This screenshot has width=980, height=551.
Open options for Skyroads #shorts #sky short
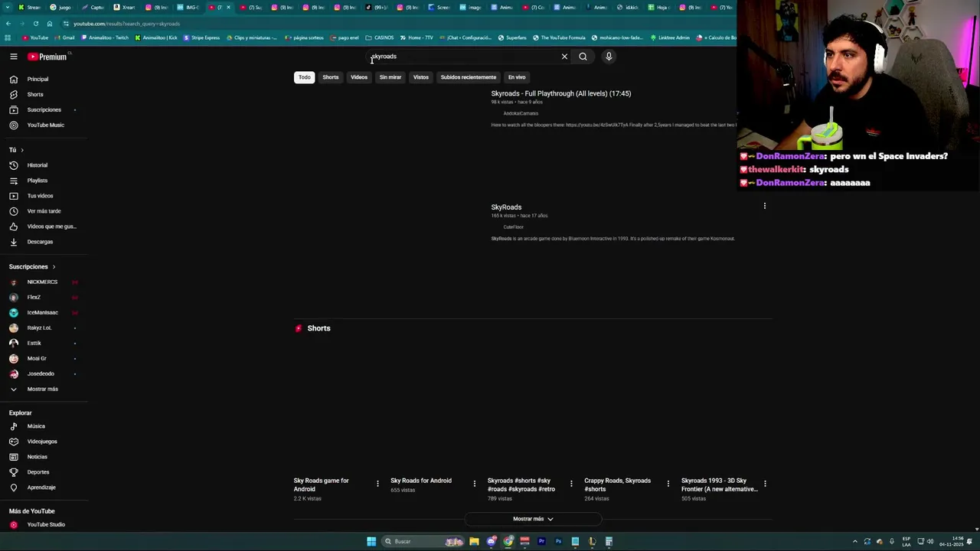pyautogui.click(x=571, y=484)
